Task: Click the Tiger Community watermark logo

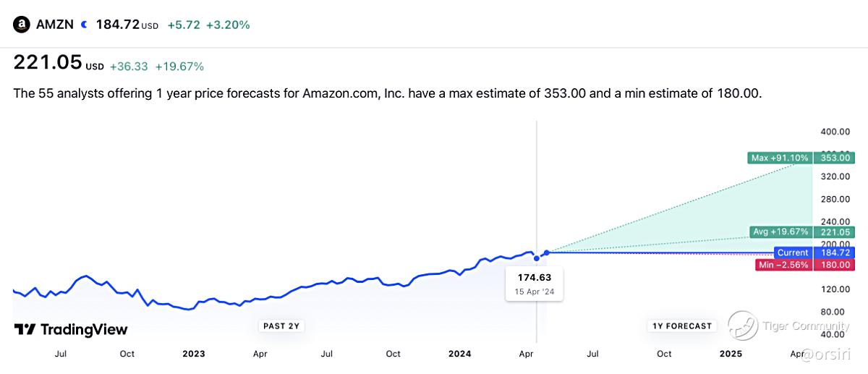Action: [x=742, y=325]
